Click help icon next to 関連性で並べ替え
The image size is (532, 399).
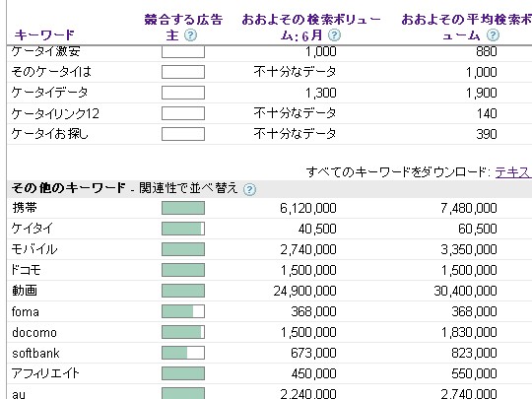(x=249, y=189)
